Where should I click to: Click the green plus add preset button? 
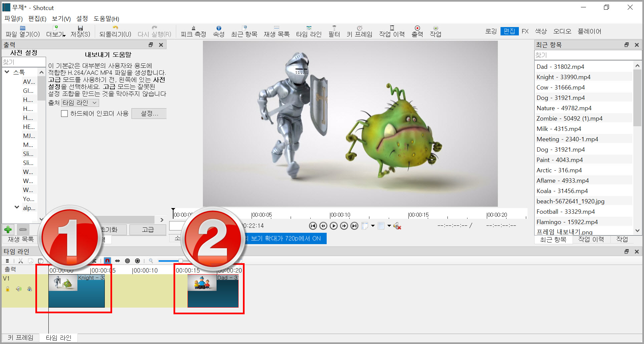tap(8, 229)
